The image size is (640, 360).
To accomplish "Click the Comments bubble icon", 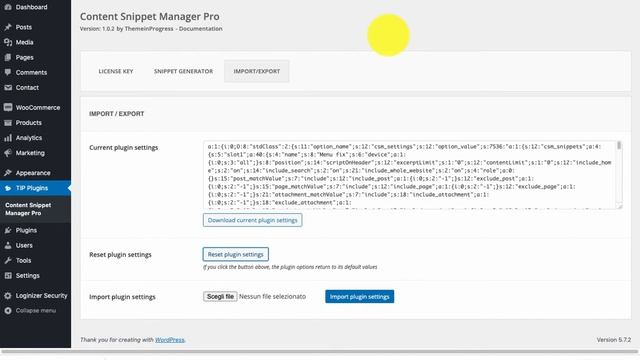I will 8,72.
